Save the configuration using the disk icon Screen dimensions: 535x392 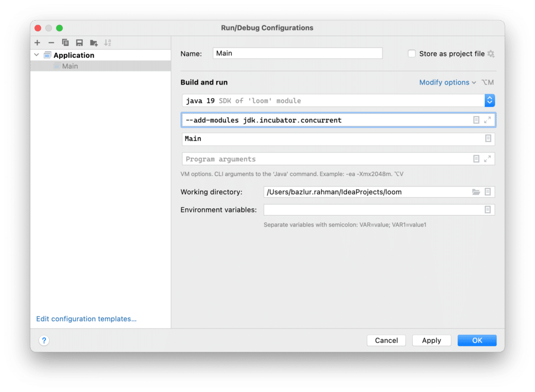coord(79,43)
